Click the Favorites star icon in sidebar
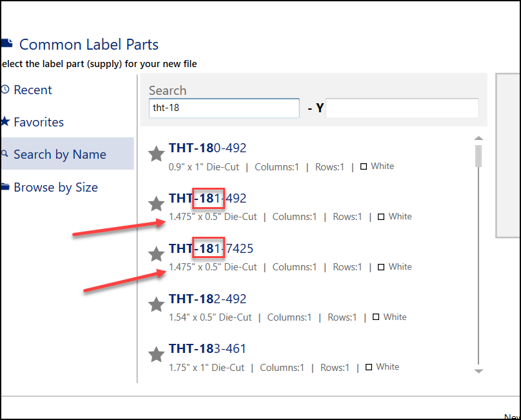The image size is (521, 420). click(x=5, y=122)
